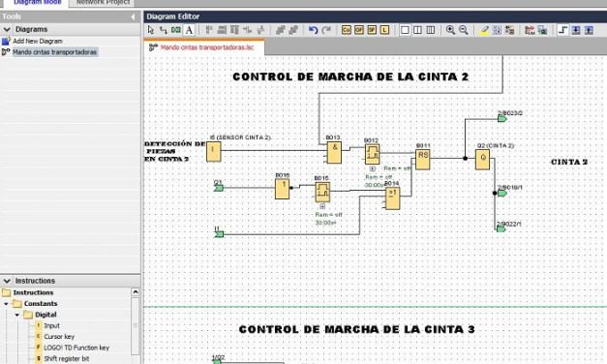Click the 2/B019/1 connector
Image resolution: width=607 pixels, height=364 pixels.
(502, 193)
